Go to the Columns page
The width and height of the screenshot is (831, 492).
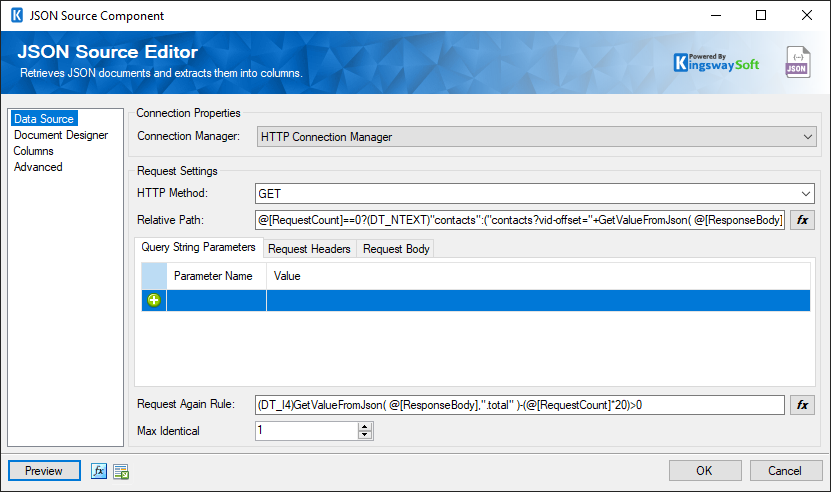pos(34,151)
